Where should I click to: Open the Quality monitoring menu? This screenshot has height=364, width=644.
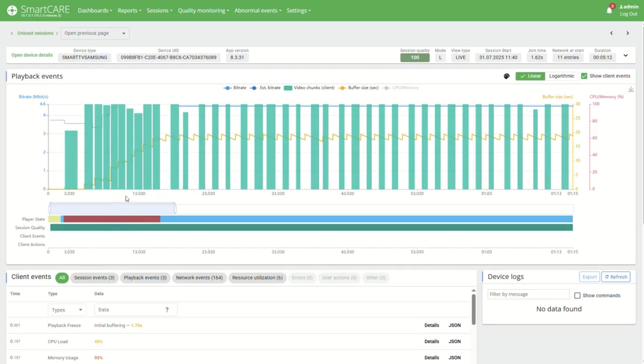point(203,10)
